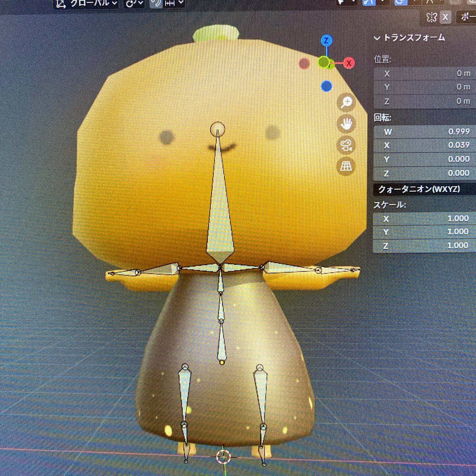Image resolution: width=476 pixels, height=476 pixels.
Task: Switch perspective/orthographic with the grid icon
Action: point(346,166)
